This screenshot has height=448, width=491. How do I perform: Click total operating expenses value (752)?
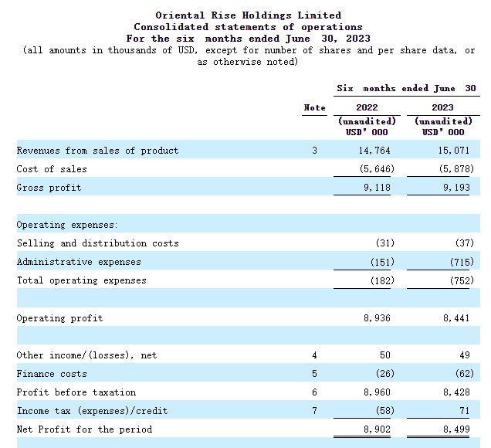[x=462, y=280]
